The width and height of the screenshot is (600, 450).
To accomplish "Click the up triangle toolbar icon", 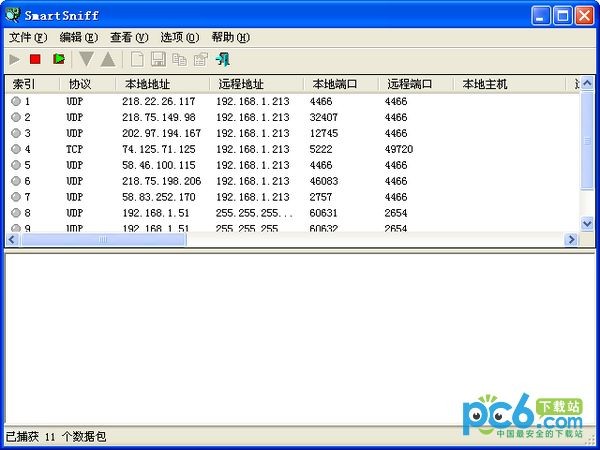I will tap(108, 59).
